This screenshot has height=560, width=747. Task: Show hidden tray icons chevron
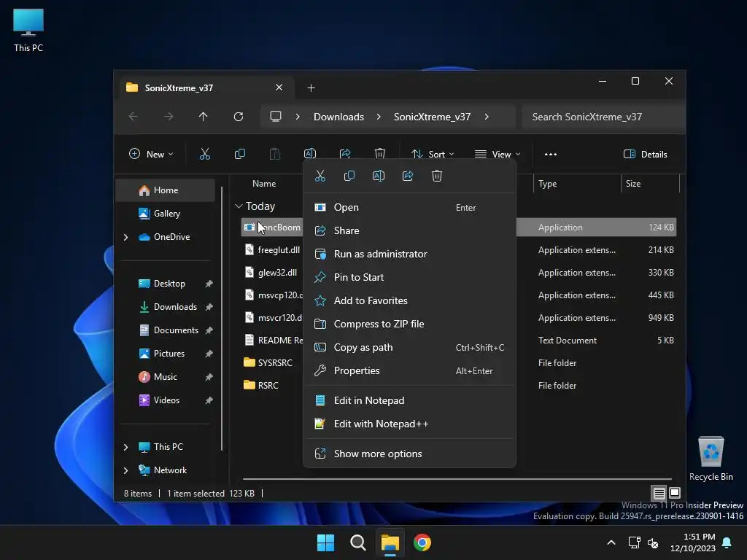pyautogui.click(x=611, y=542)
